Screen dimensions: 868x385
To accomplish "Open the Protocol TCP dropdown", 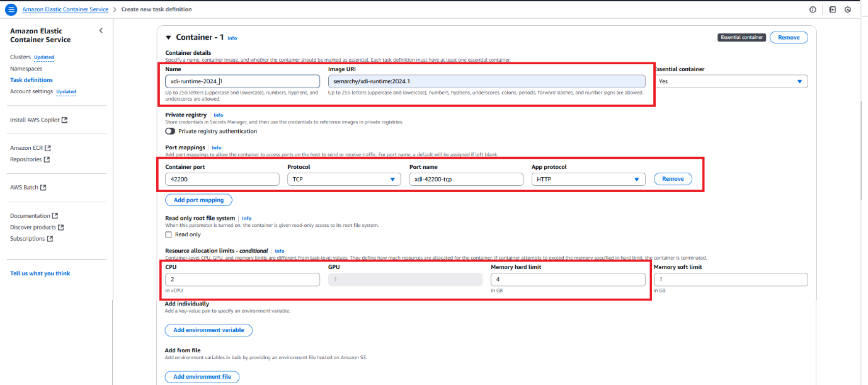I will point(344,179).
